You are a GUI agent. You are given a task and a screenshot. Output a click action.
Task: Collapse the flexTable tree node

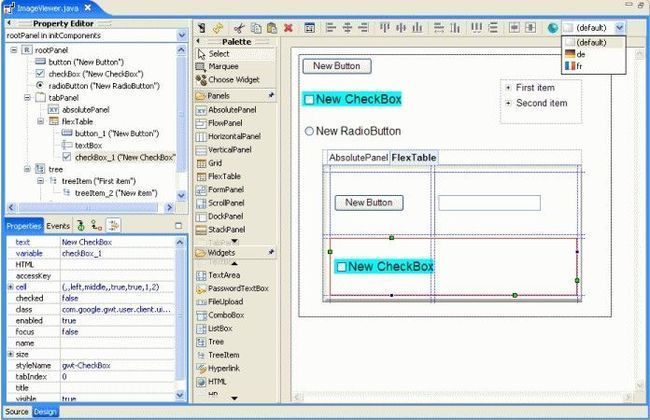click(x=41, y=121)
